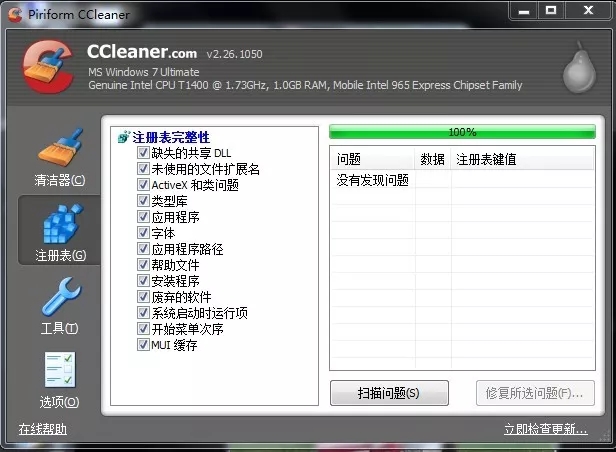Maximize the CCleaner window
This screenshot has width=616, height=452.
point(551,11)
